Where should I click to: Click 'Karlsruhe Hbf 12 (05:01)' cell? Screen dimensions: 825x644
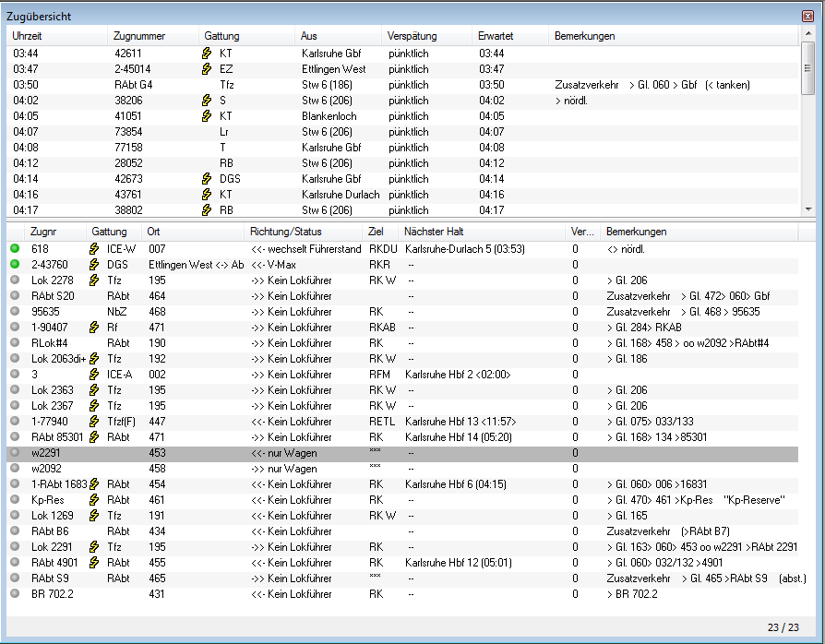(x=459, y=563)
